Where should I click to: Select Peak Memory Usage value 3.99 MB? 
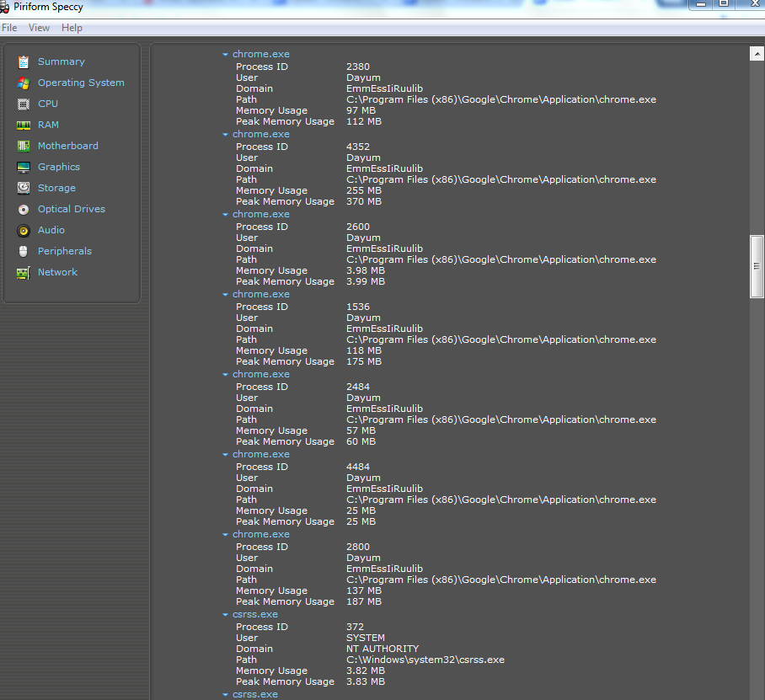(366, 281)
